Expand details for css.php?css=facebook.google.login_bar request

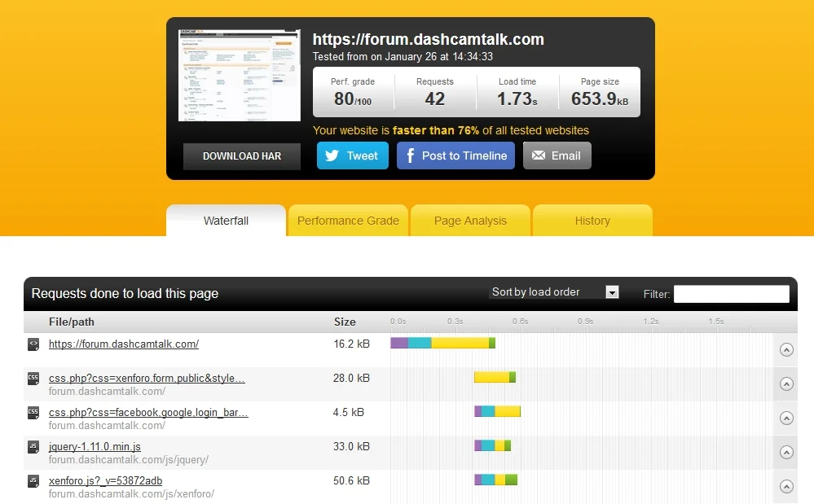(786, 419)
